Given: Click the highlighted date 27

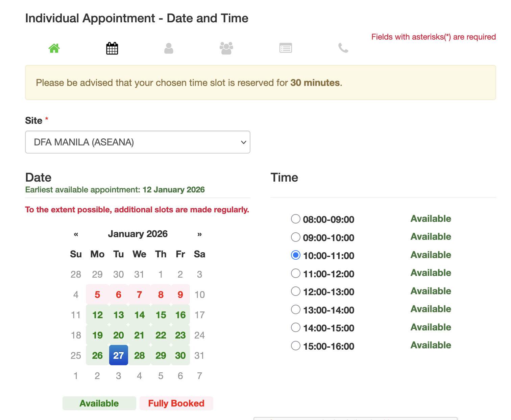Looking at the screenshot, I should [x=118, y=355].
